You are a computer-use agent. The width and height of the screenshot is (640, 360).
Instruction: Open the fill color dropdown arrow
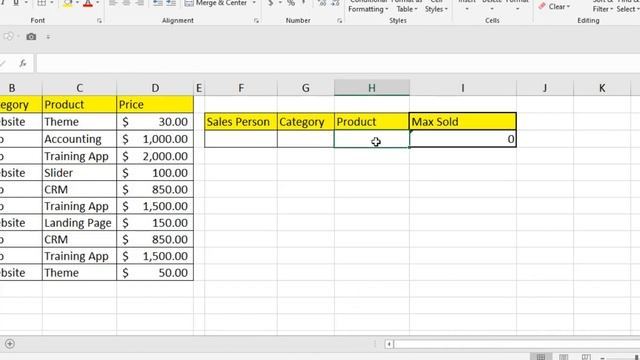pos(77,3)
